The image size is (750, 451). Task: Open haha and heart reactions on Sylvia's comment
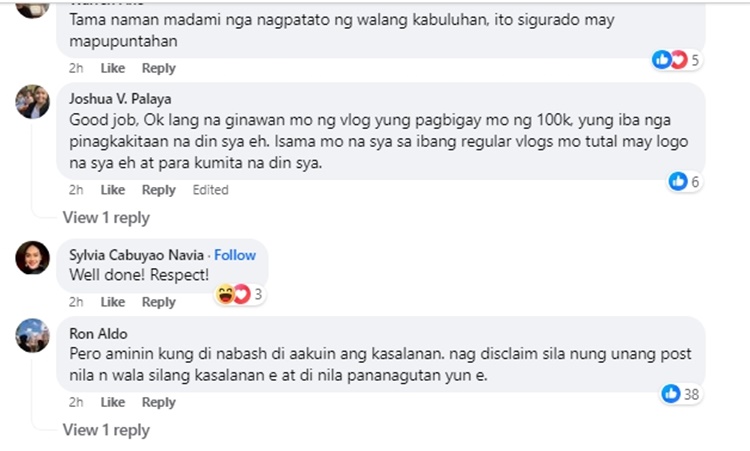tap(240, 294)
